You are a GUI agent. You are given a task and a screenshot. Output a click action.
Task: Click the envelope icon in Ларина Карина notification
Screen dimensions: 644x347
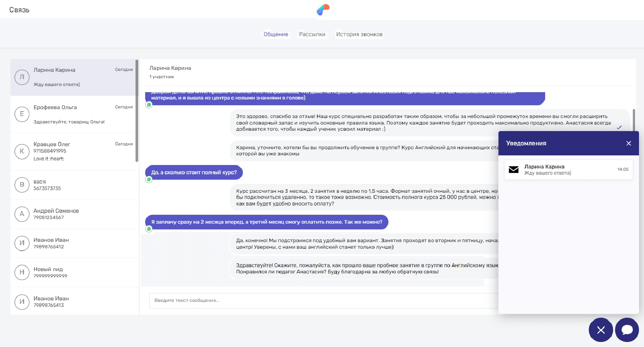514,170
